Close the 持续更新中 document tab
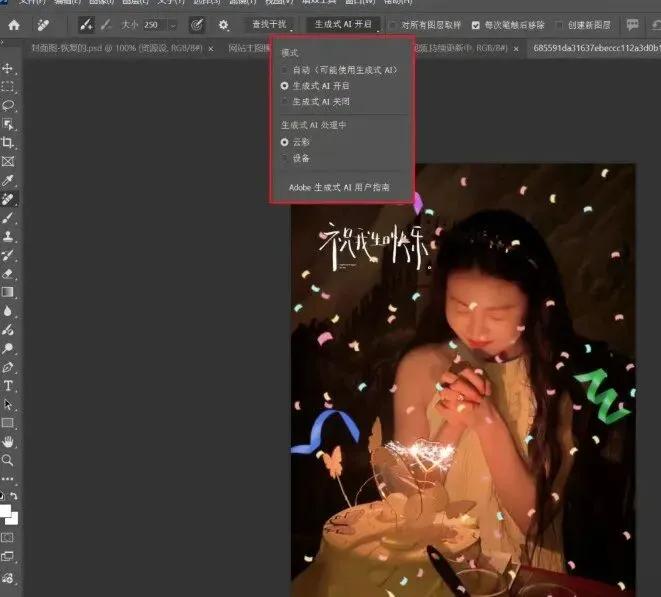The width and height of the screenshot is (661, 597). 516,49
